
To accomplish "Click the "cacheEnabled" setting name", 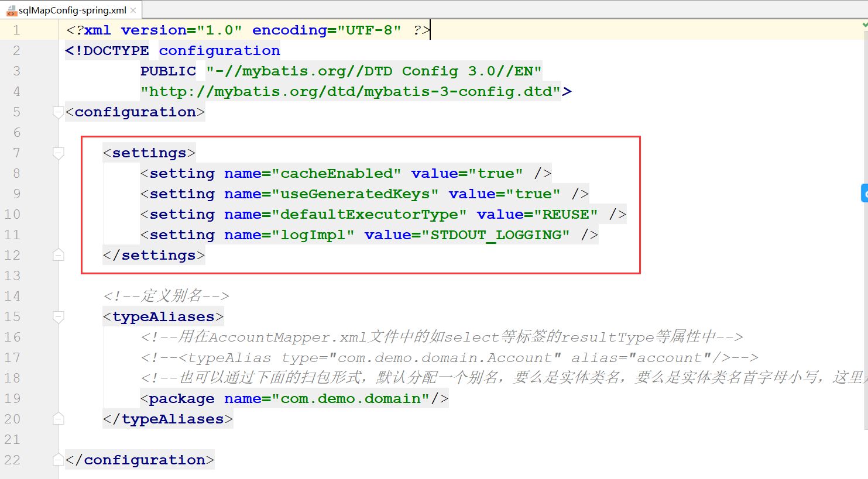I will tap(337, 174).
